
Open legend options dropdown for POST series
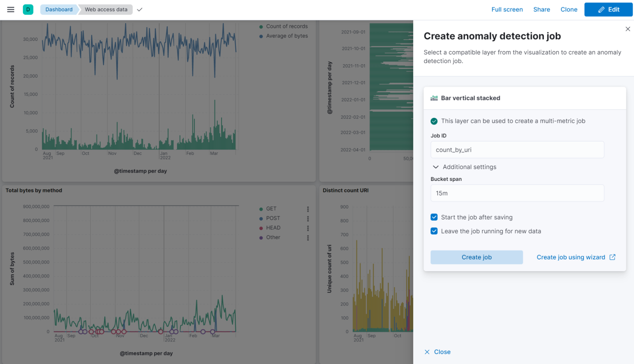[308, 218]
